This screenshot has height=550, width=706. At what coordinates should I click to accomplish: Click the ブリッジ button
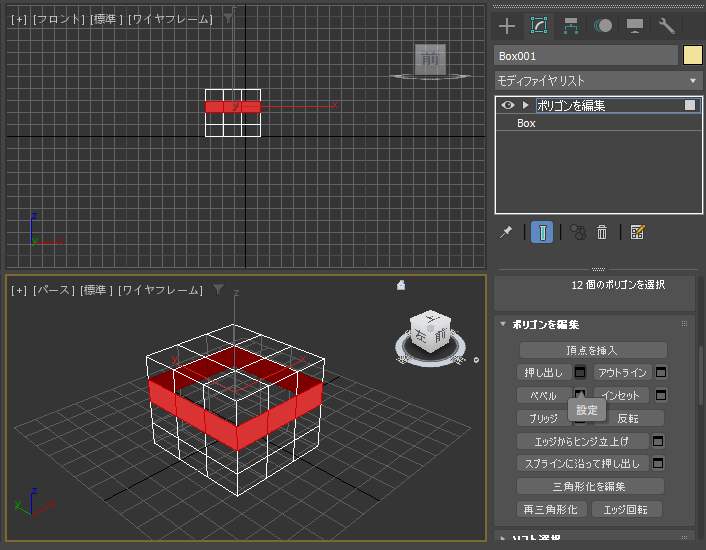coord(543,419)
